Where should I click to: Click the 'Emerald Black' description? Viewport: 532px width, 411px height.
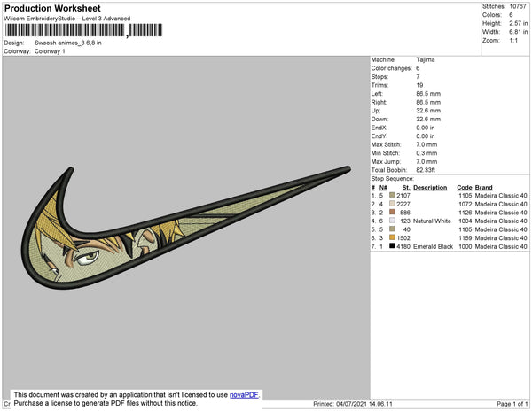pyautogui.click(x=433, y=246)
